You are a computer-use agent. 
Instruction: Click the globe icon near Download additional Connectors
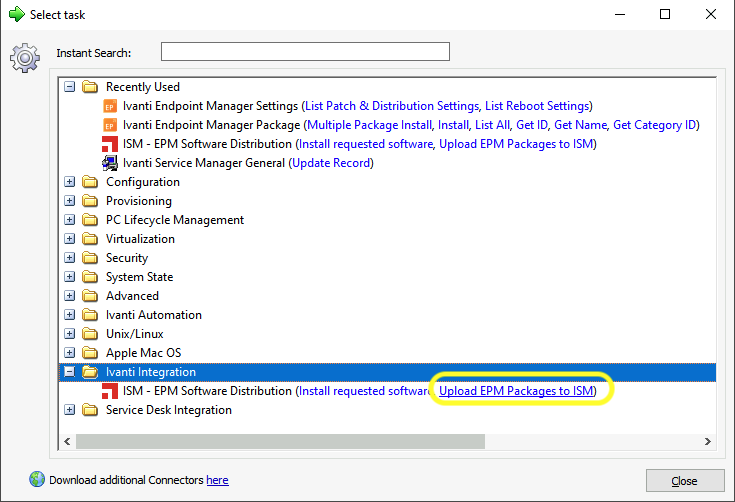(37, 480)
